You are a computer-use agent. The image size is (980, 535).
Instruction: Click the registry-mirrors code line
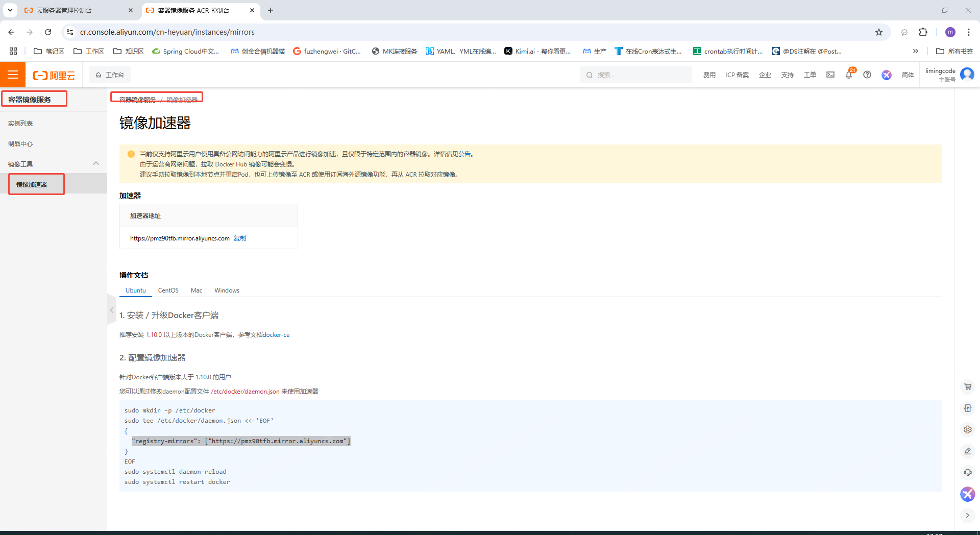[241, 441]
